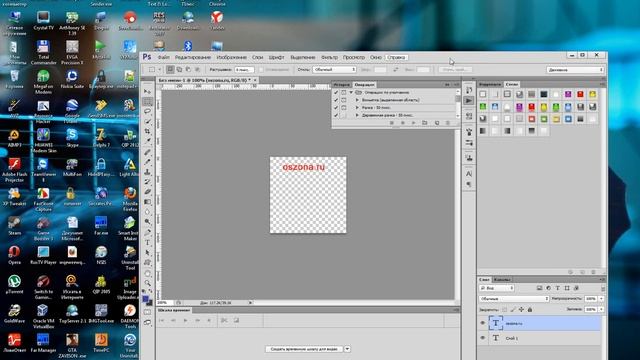Toggle Lock position in Layers panel
The width and height of the screenshot is (640, 360).
tap(521, 310)
